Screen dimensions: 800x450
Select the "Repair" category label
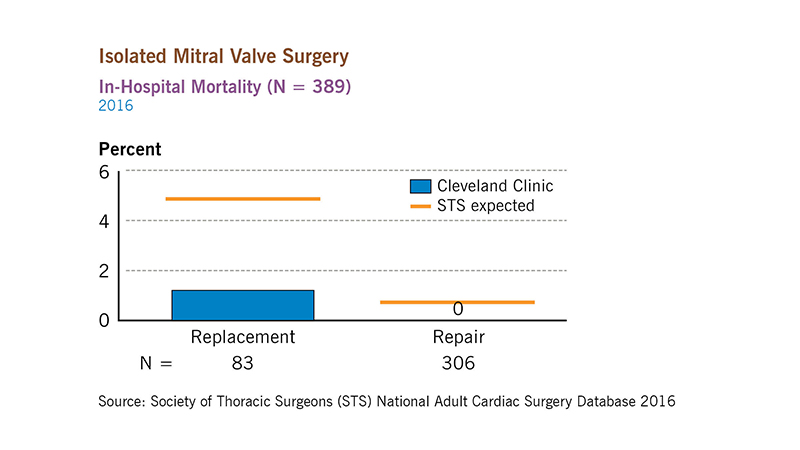pos(458,337)
